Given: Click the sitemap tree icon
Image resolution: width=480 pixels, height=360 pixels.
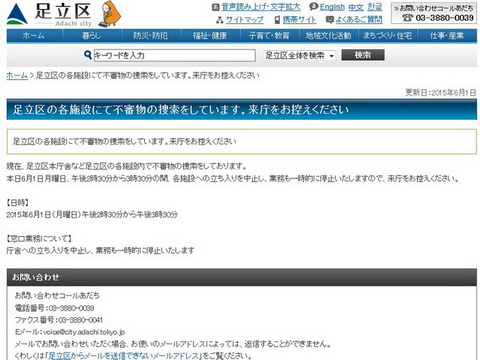Looking at the screenshot, I should tap(220, 20).
